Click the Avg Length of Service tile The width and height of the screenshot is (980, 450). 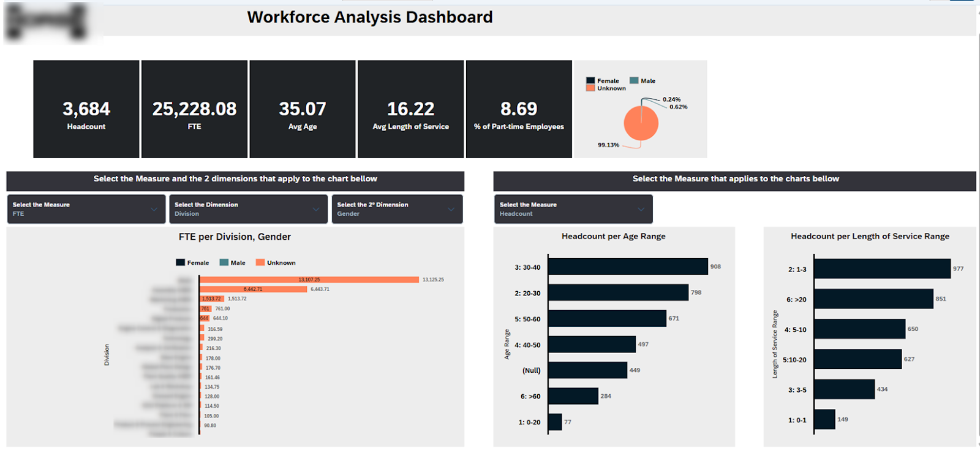tap(410, 109)
